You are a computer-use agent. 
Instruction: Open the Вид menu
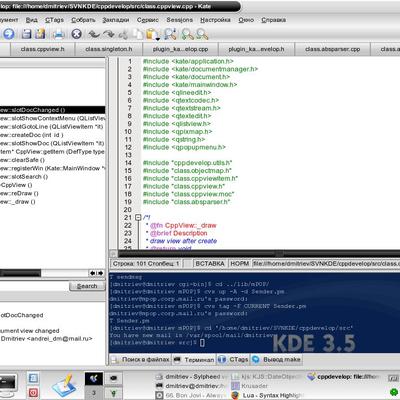pyautogui.click(x=32, y=20)
